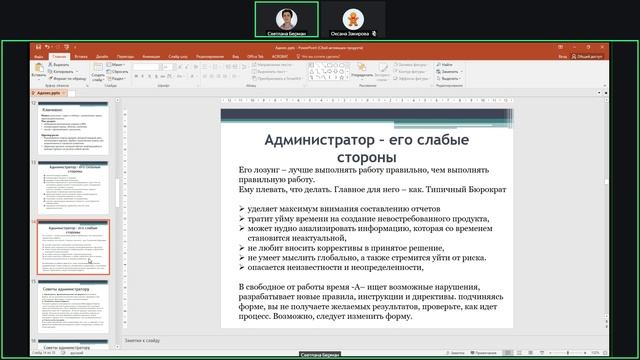Image resolution: width=640 pixels, height=360 pixels.
Task: Open Text Direction (Направление текста) dropdown
Action: 273,64
